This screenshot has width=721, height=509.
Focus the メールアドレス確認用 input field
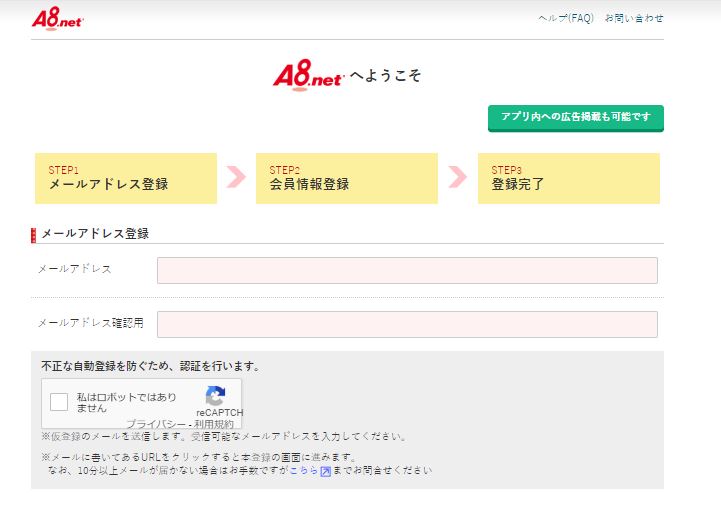pos(407,324)
